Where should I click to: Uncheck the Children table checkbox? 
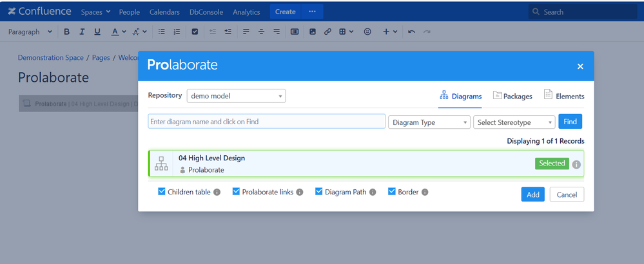click(x=162, y=191)
